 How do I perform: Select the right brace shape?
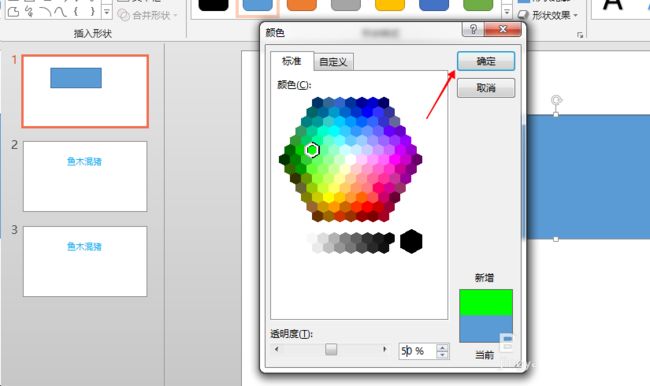pos(92,12)
